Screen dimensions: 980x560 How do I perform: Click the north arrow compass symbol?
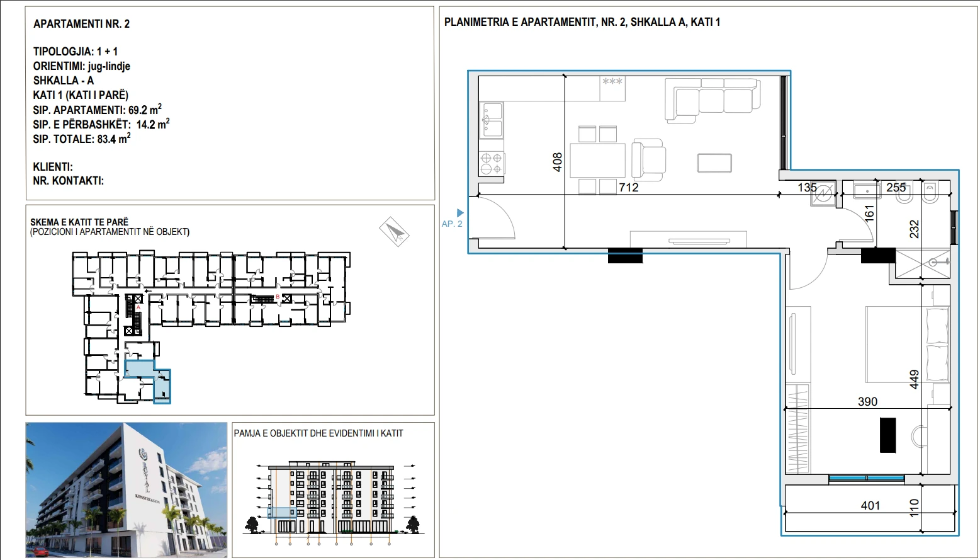(395, 232)
